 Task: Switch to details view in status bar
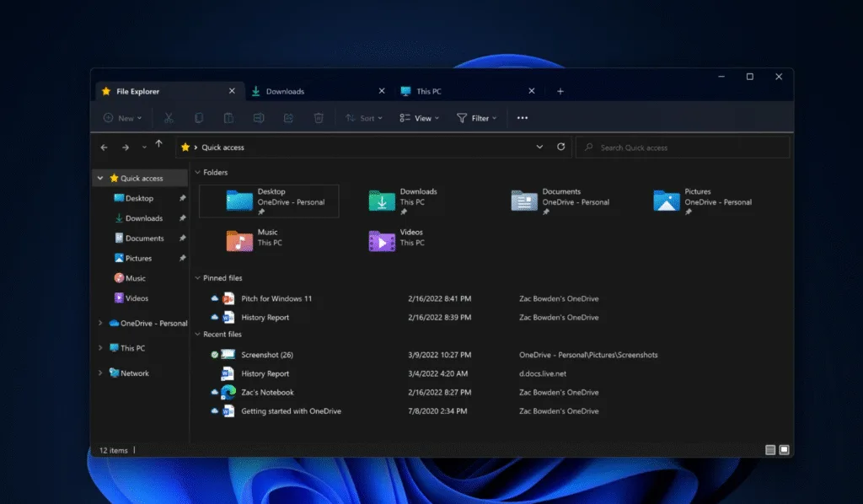(x=770, y=450)
